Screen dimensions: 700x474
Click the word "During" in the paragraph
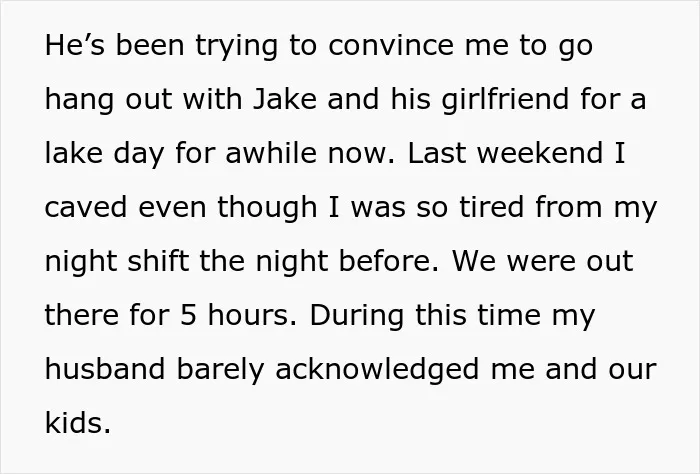click(356, 316)
